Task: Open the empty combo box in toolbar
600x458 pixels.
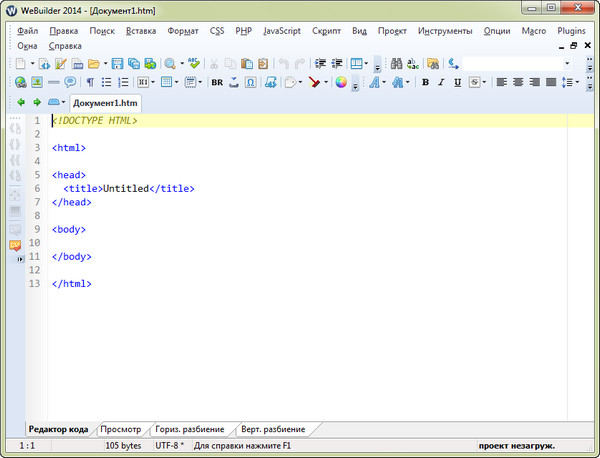Action: point(569,63)
